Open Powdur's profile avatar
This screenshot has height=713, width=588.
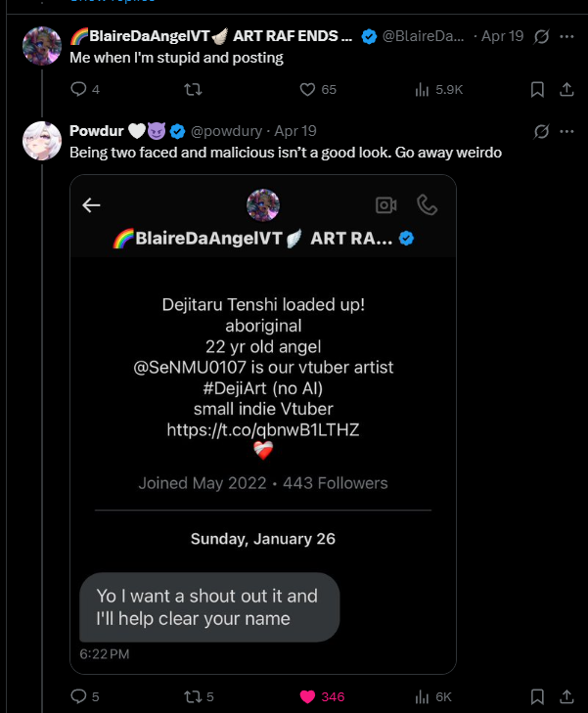coord(42,141)
